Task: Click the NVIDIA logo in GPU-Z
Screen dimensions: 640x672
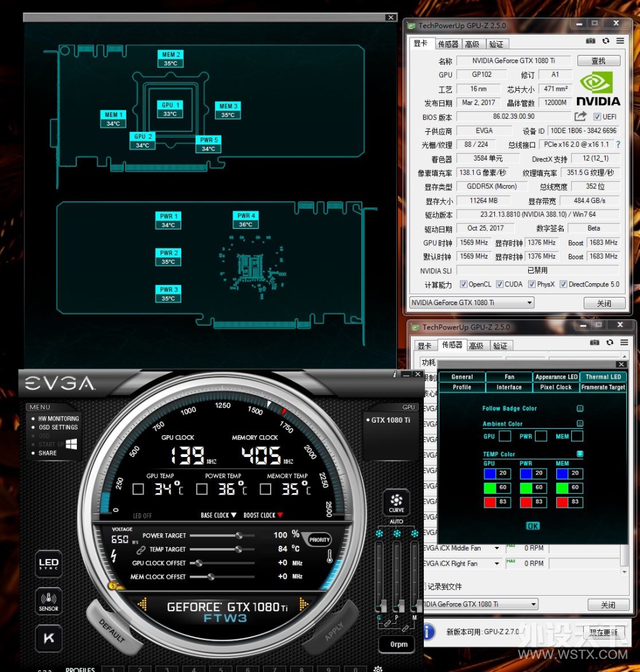Action: [x=598, y=89]
